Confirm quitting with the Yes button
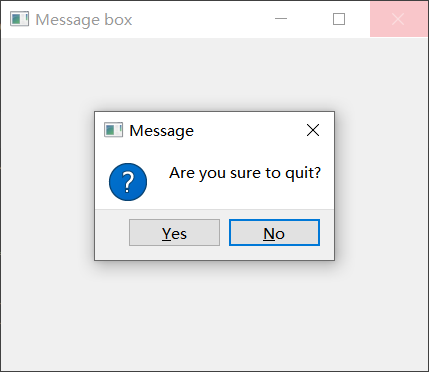429x372 pixels. (174, 232)
